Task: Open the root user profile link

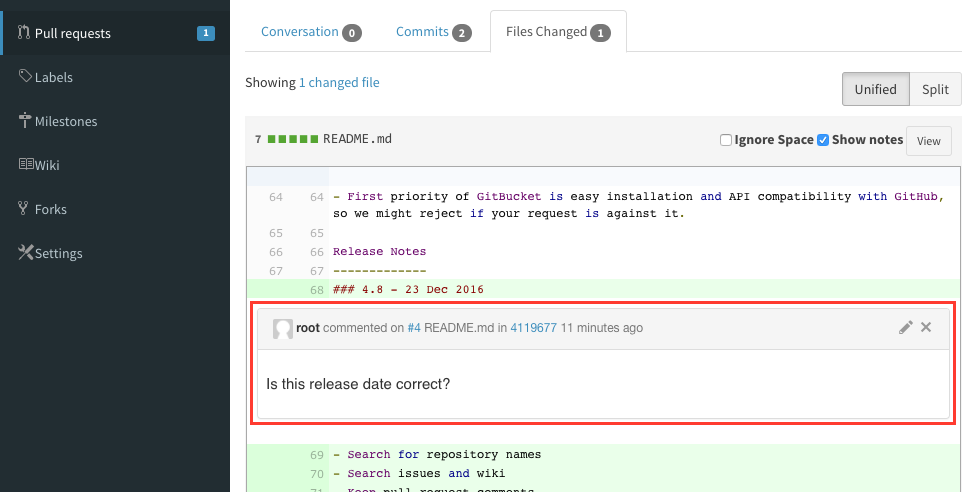Action: pyautogui.click(x=308, y=328)
